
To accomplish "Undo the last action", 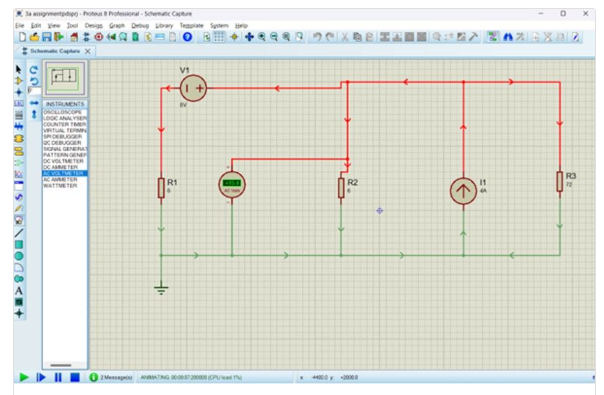I will (317, 37).
